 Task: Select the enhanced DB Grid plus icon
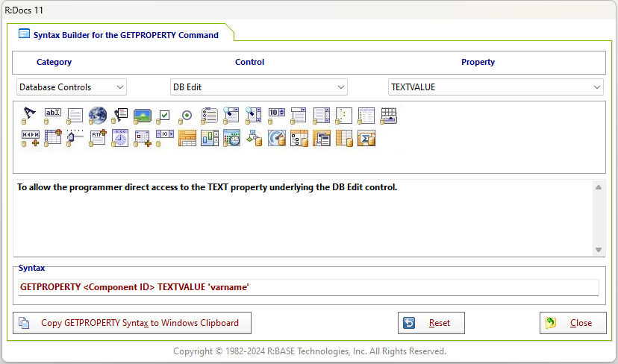coord(53,138)
